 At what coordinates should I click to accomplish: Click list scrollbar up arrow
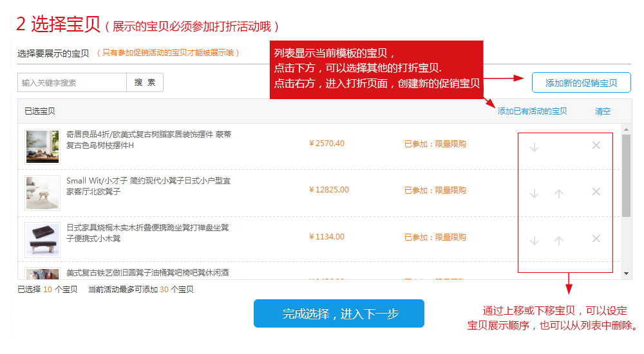pos(626,129)
